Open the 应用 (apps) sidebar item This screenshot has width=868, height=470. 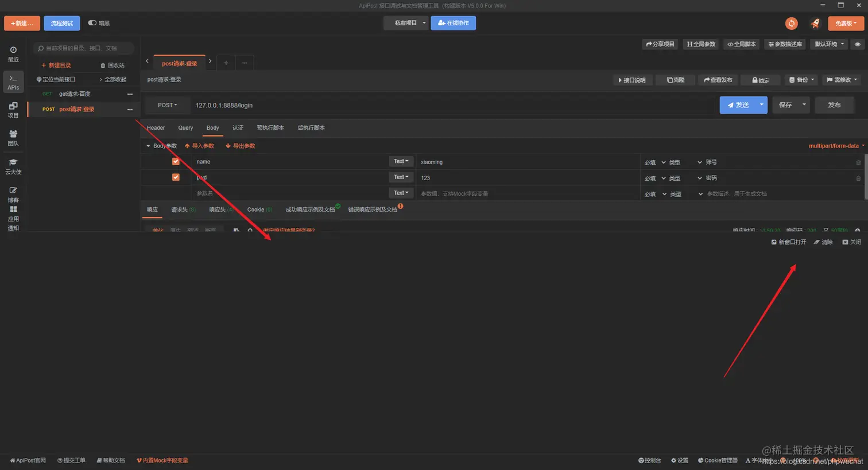coord(13,214)
